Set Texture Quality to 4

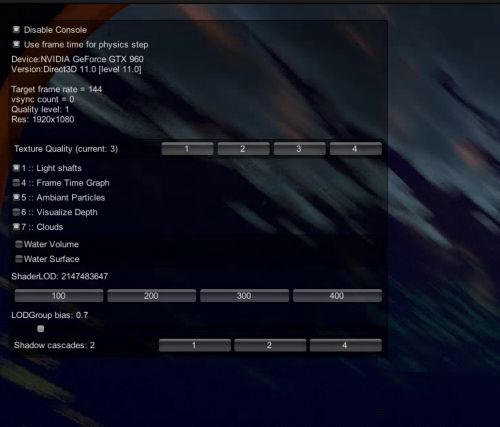(x=355, y=149)
